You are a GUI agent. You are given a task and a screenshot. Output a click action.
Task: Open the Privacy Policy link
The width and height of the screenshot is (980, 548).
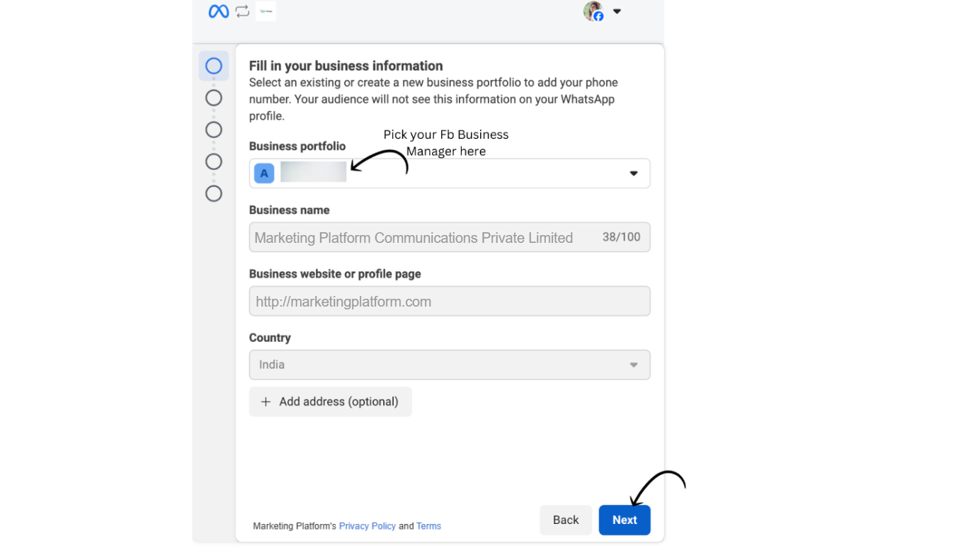(367, 526)
